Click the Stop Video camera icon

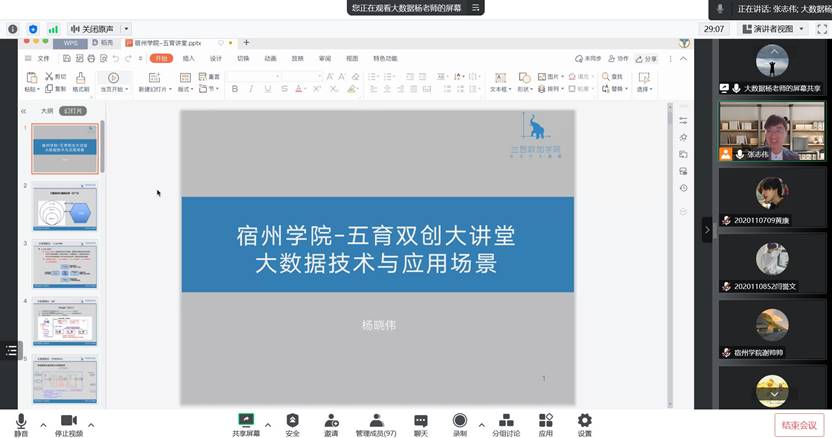[x=68, y=422]
